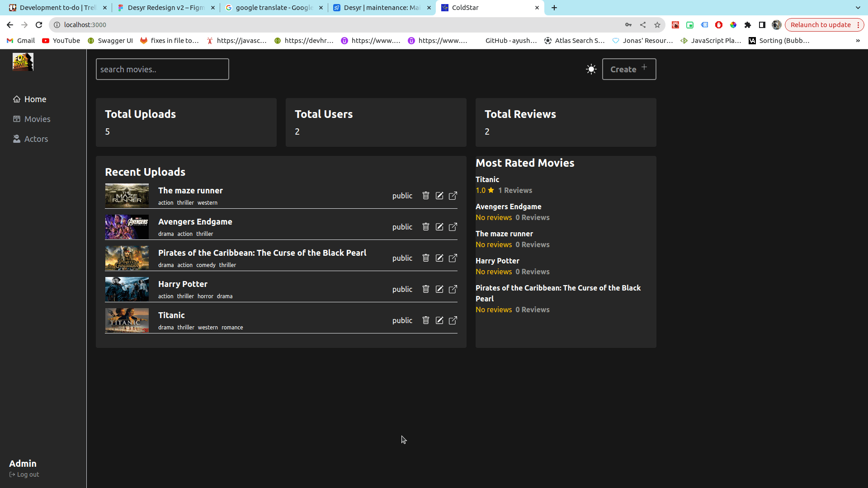This screenshot has height=488, width=868.
Task: Reload the page
Action: [x=39, y=25]
